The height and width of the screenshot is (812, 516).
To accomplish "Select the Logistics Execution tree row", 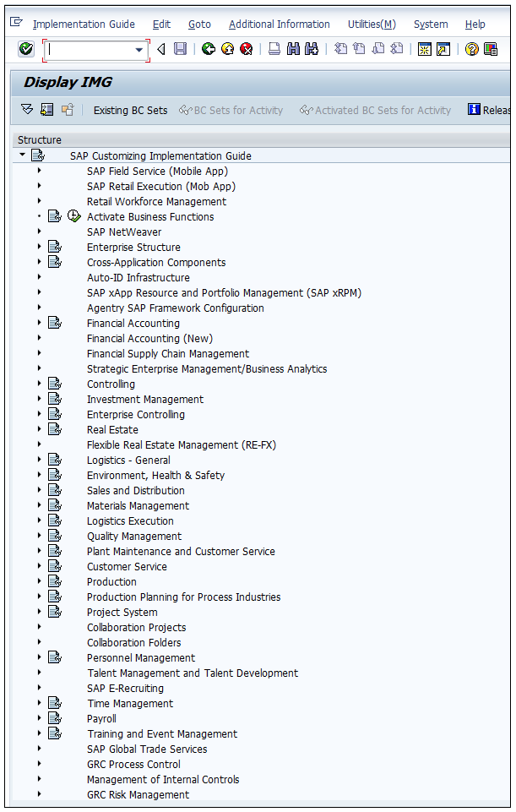I will pyautogui.click(x=130, y=521).
